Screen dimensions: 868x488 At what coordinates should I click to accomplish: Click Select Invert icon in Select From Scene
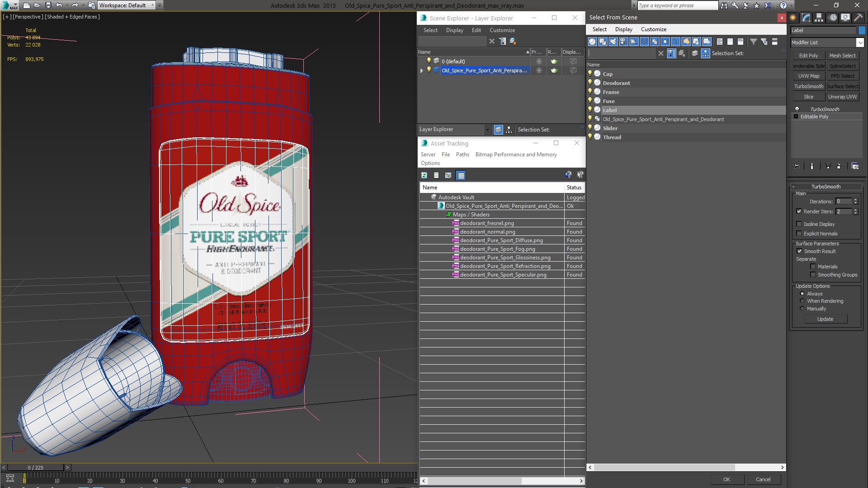coord(741,42)
